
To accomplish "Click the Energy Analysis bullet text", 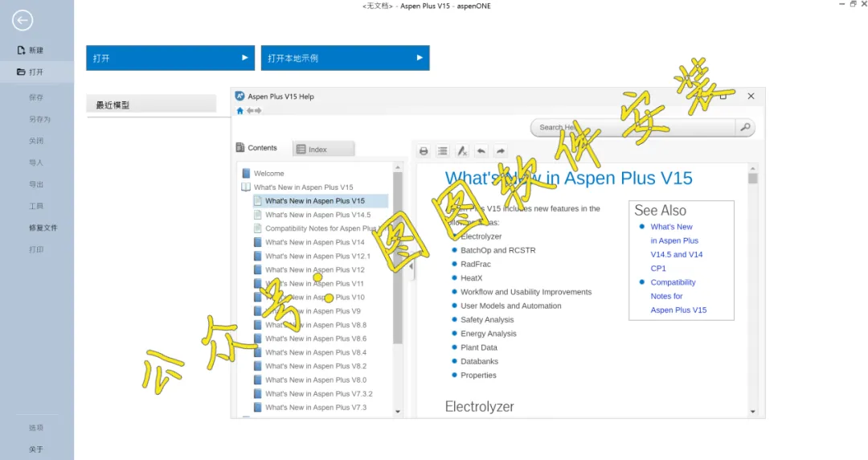I will 489,334.
